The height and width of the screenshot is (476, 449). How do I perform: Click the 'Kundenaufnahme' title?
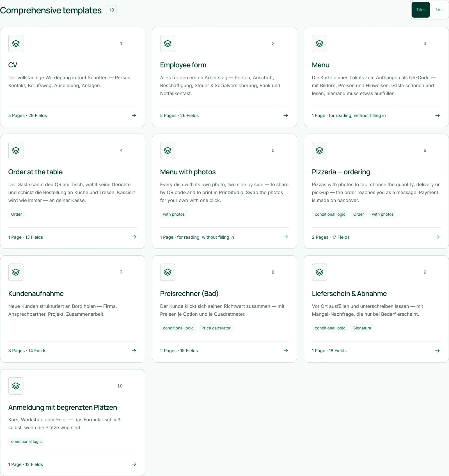pyautogui.click(x=36, y=294)
